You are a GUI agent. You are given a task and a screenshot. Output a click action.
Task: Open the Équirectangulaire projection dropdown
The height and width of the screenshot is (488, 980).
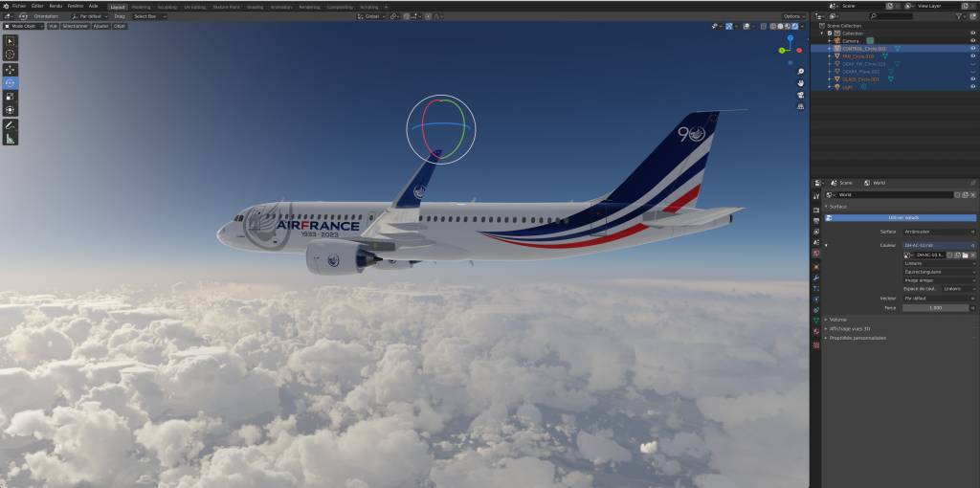(940, 272)
